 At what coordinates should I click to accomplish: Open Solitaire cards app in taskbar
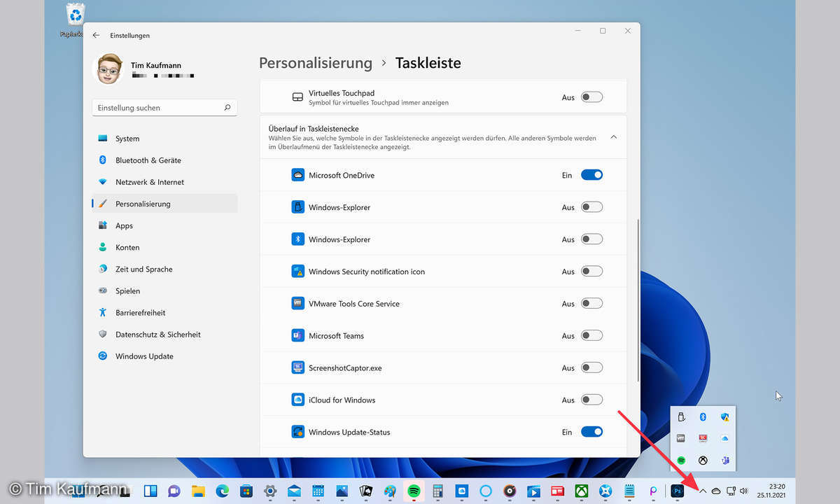coord(366,491)
